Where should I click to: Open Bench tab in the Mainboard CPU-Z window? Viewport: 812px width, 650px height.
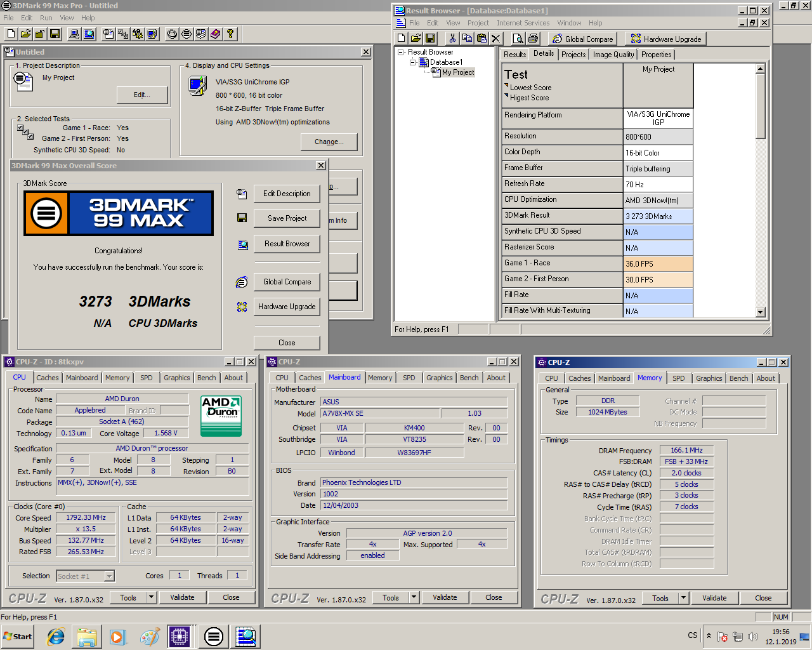coord(469,378)
